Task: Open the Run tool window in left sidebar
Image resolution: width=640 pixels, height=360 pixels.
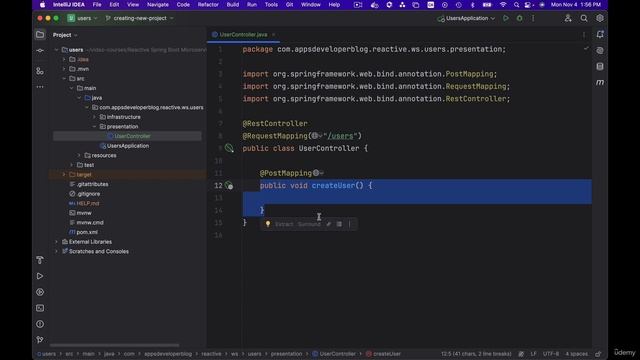Action: [40, 276]
